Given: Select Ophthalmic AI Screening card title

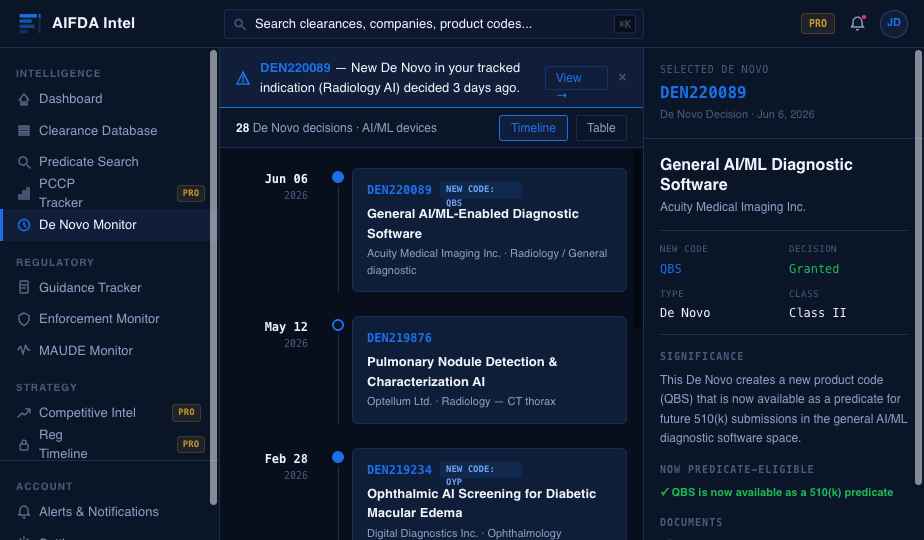Looking at the screenshot, I should (481, 503).
